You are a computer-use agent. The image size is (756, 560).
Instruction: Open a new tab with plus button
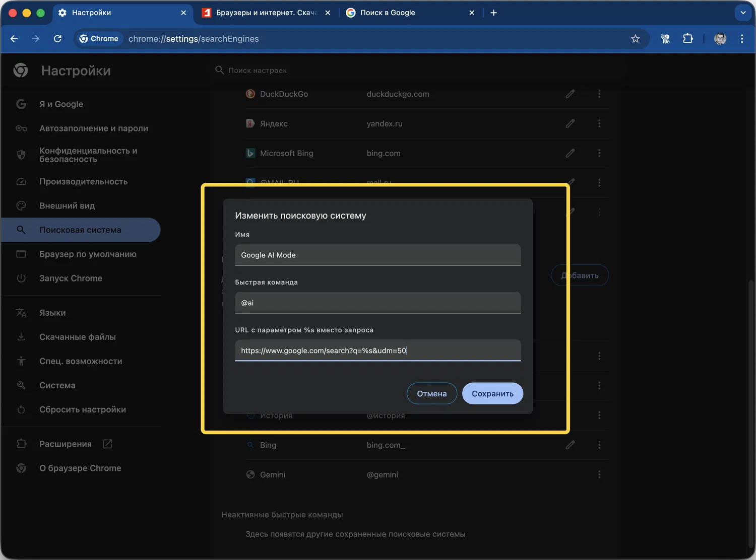click(493, 13)
